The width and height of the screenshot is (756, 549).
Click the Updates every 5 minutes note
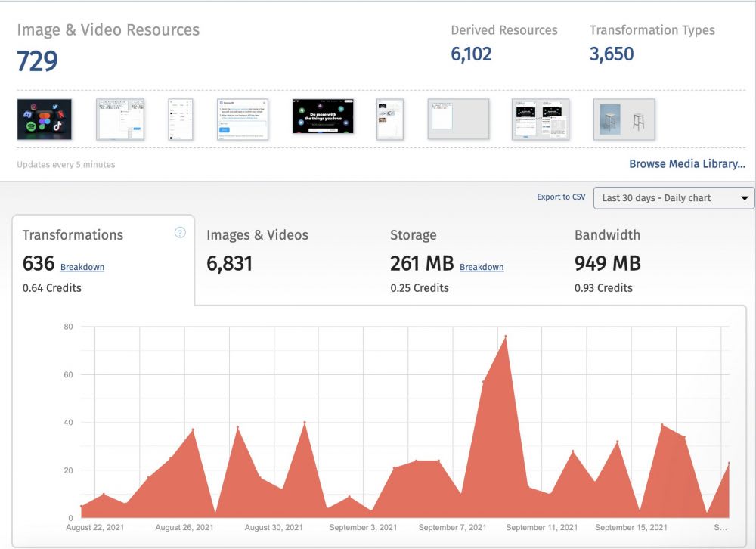(x=66, y=165)
